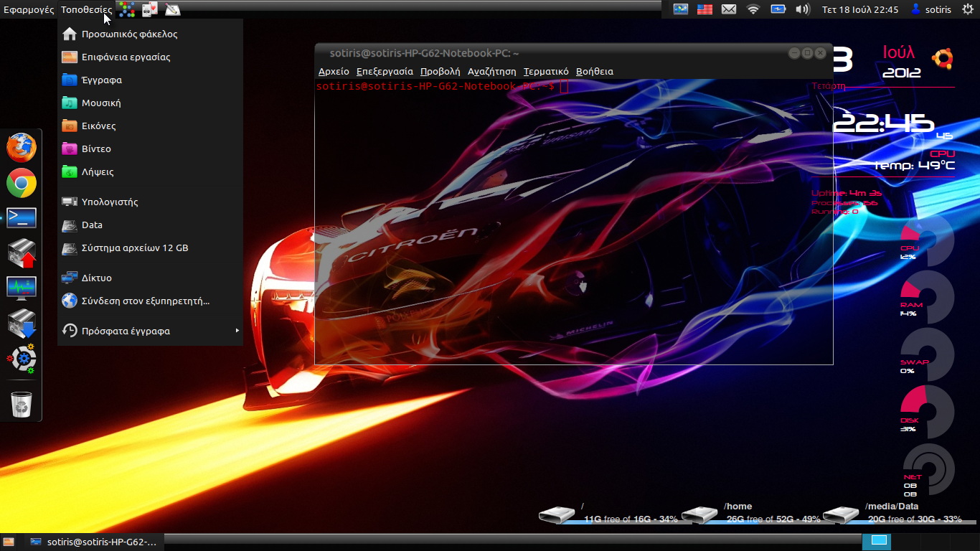Open the Trash from the dock
980x551 pixels.
[x=22, y=404]
